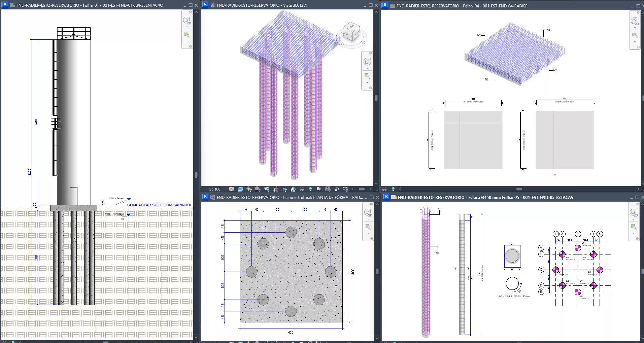Expand steering wheel arrow in Folha 01 view
Viewport: 644px width, 343px height.
click(x=187, y=27)
